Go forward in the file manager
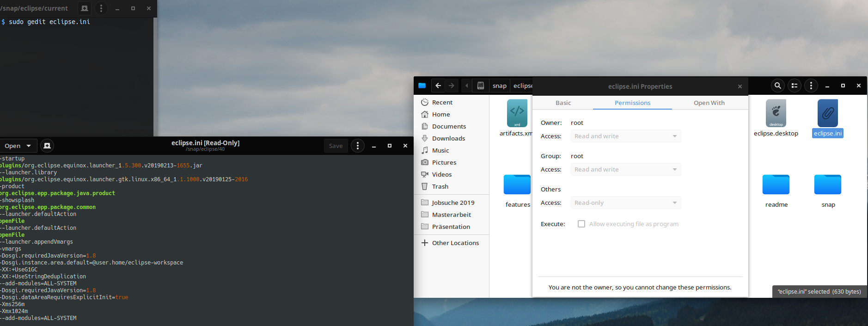Screen dimensions: 868x326 click(x=452, y=86)
